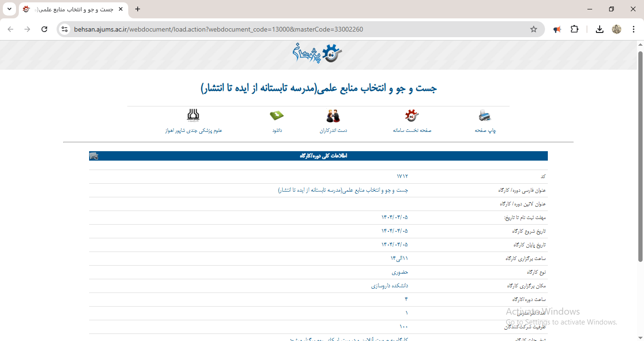Select the جست و جو و انتخاب منابع tab
The image size is (644, 341).
71,9
